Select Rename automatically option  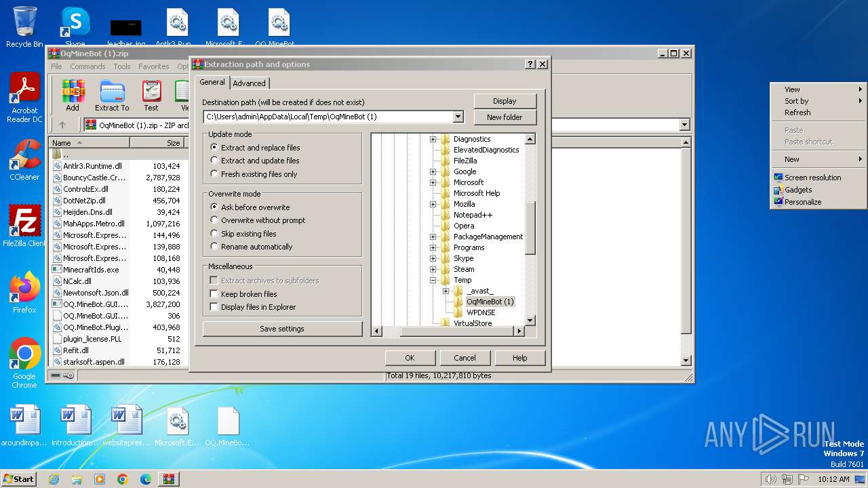click(252, 247)
